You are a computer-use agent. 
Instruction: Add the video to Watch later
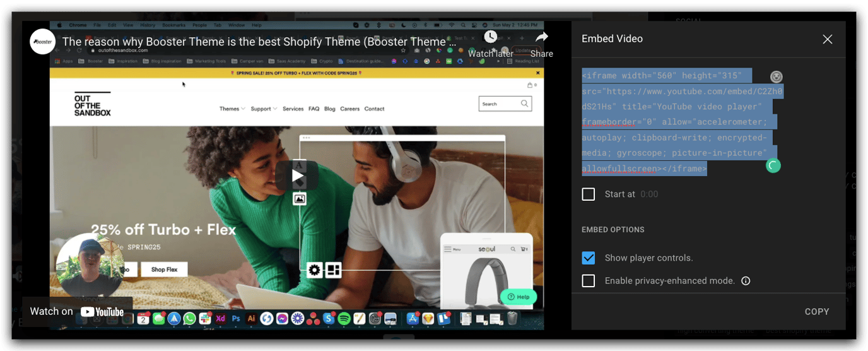490,44
